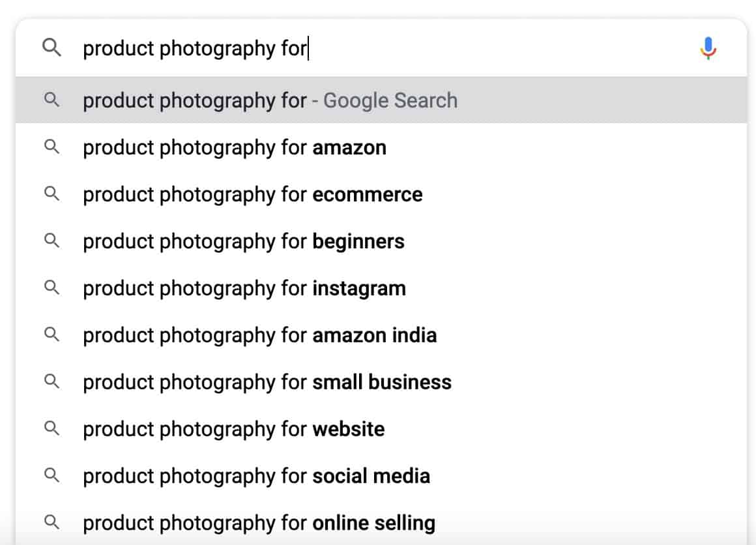
Task: Click search icon beside 'amazon' suggestion
Action: point(51,147)
